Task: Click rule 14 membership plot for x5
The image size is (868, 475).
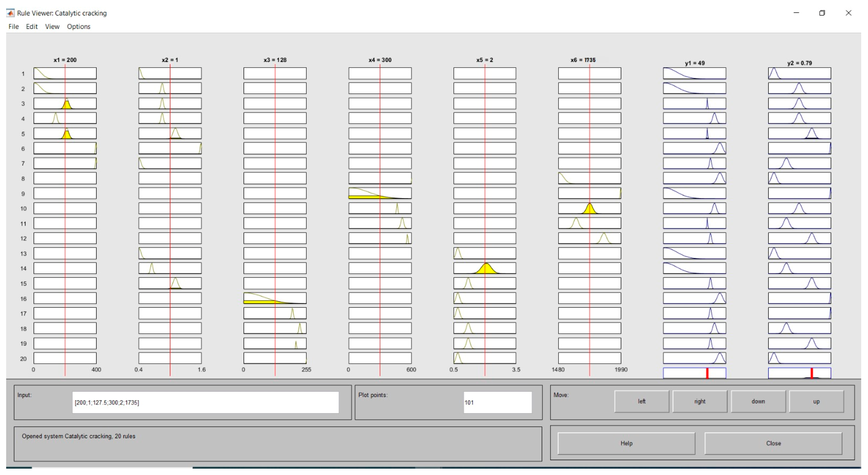Action: tap(485, 268)
